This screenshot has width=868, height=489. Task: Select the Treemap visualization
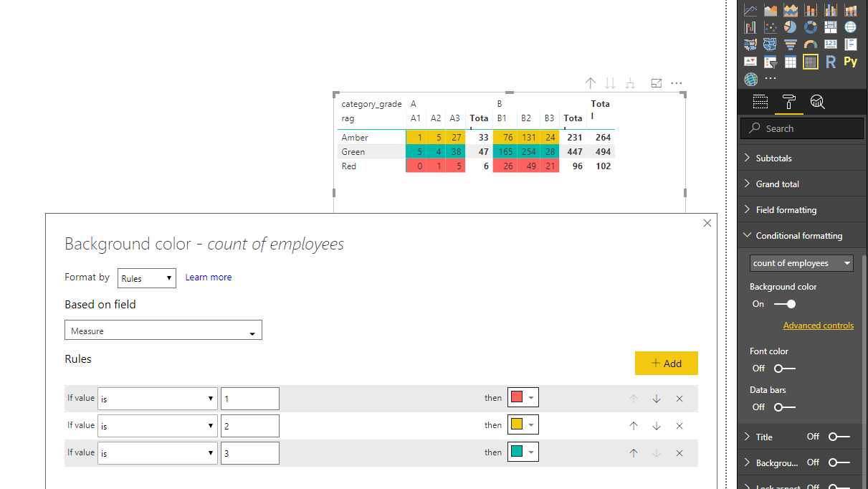click(x=831, y=27)
